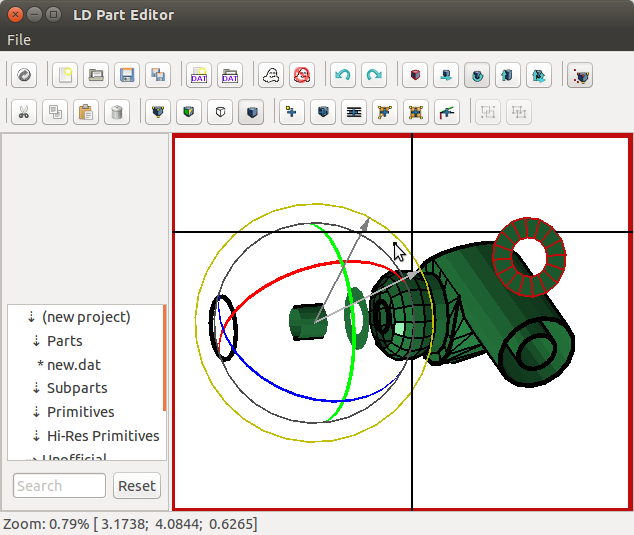Screen dimensions: 634x535
Task: Click the Open folder icon
Action: 95,75
